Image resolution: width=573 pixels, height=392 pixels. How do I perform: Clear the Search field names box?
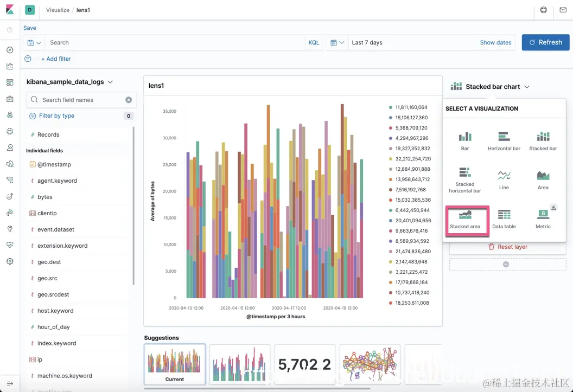129,100
